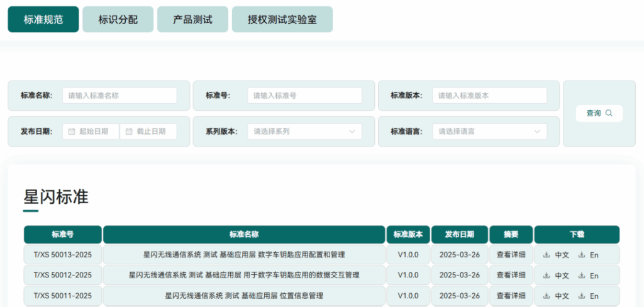644x307 pixels.
Task: View 查看详细 for T/XS 50013-2025
Action: [511, 255]
